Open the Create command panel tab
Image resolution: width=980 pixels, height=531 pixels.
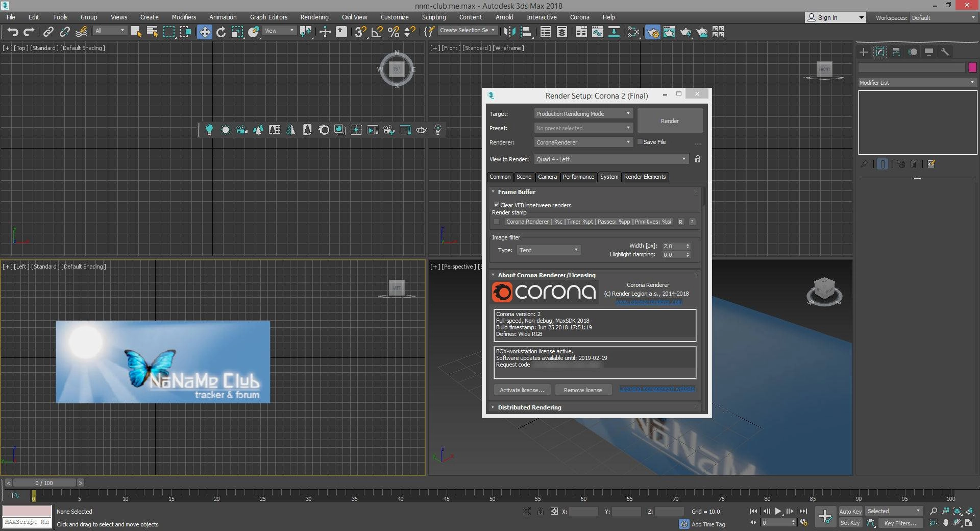point(864,52)
